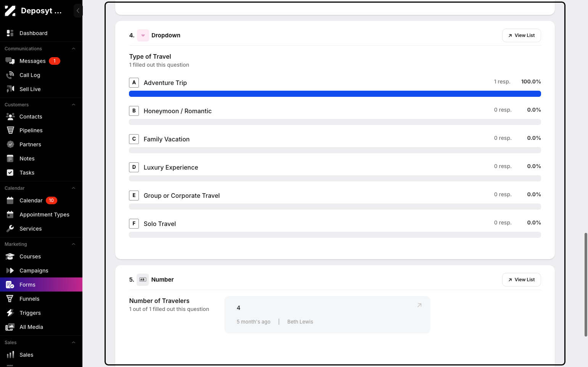Open Tasks checkmark icon
This screenshot has height=367, width=588.
(10, 173)
